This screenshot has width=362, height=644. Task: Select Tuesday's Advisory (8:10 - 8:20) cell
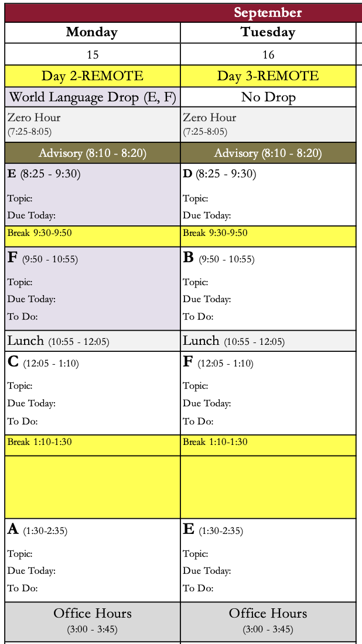[x=268, y=153]
